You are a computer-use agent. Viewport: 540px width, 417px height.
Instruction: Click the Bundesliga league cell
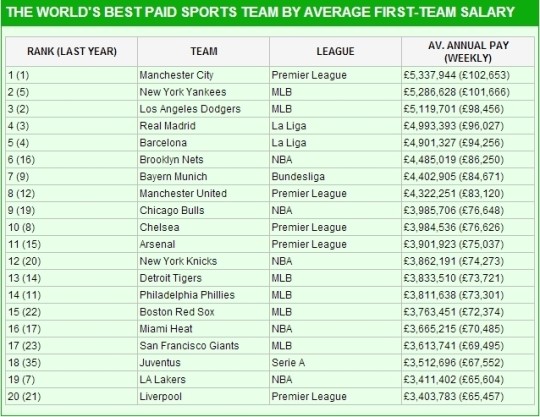(335, 176)
